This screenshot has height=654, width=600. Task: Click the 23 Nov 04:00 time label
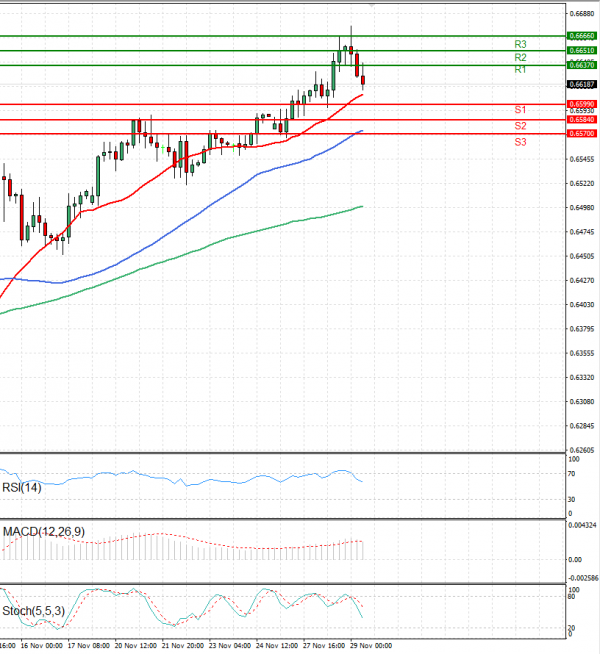[x=230, y=646]
